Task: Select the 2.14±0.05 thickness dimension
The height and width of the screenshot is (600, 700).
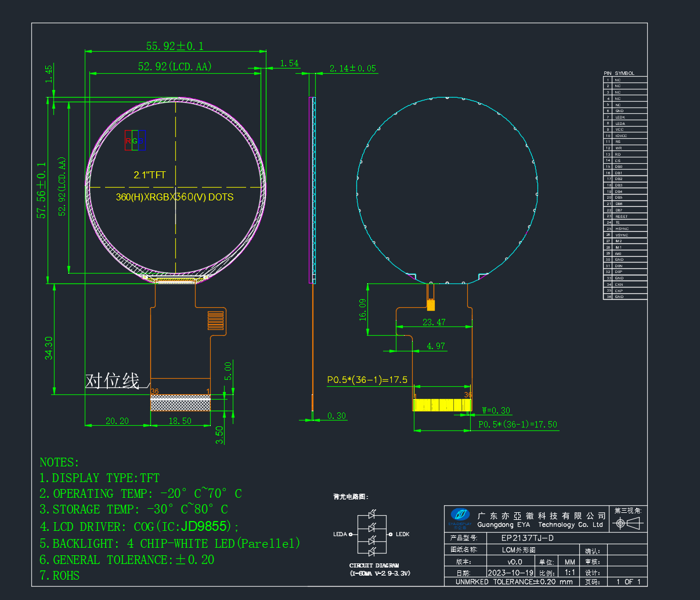Action: pyautogui.click(x=353, y=69)
